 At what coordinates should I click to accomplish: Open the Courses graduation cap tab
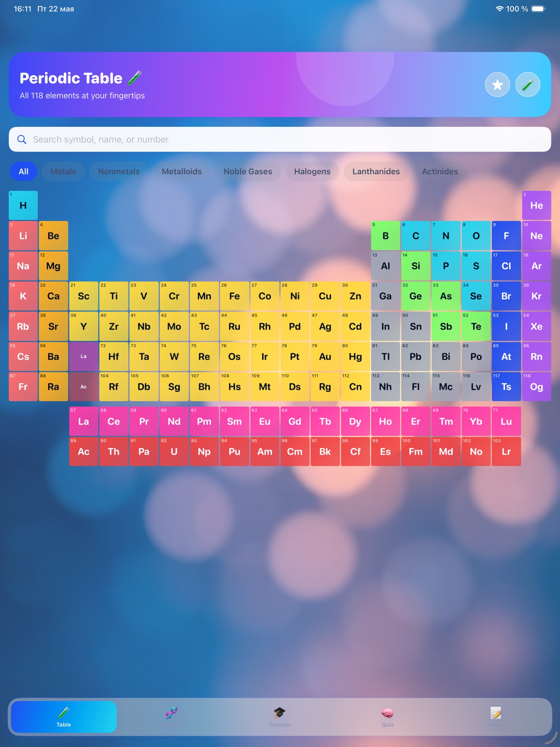[x=280, y=717]
